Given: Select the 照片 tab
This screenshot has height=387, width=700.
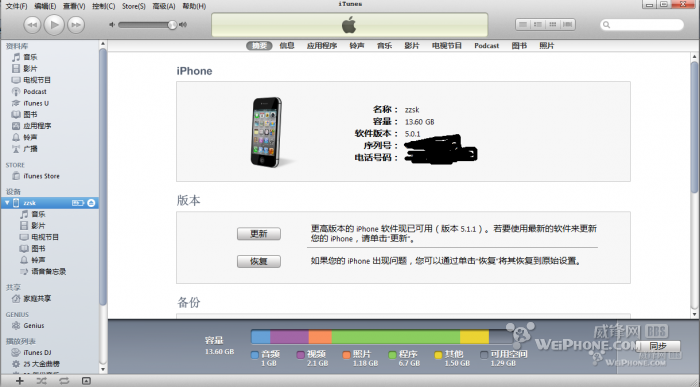Looking at the screenshot, I should tap(546, 46).
